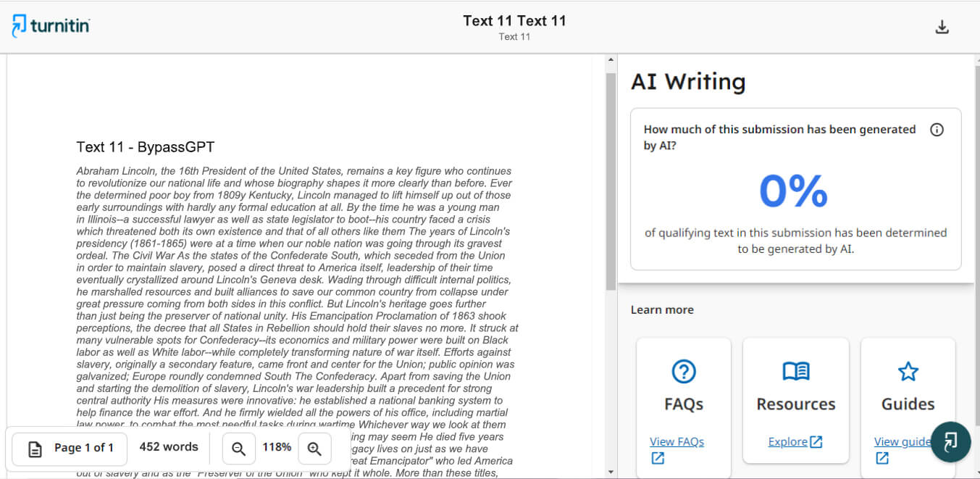Click the document scrollbar up arrow
The height and width of the screenshot is (479, 980).
pyautogui.click(x=611, y=60)
